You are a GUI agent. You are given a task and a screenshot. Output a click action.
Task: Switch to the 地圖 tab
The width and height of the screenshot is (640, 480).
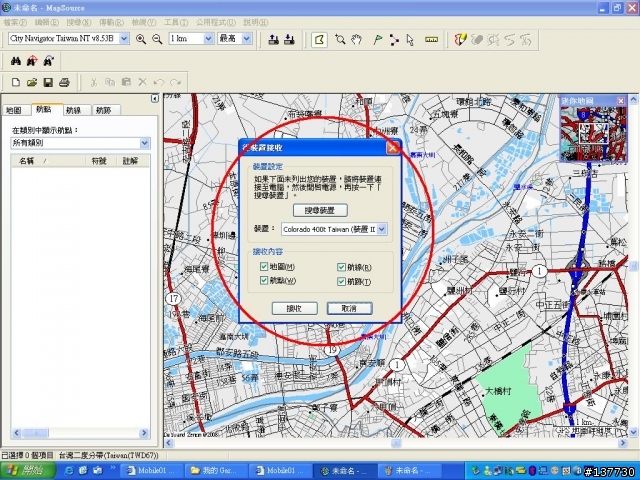tap(14, 110)
